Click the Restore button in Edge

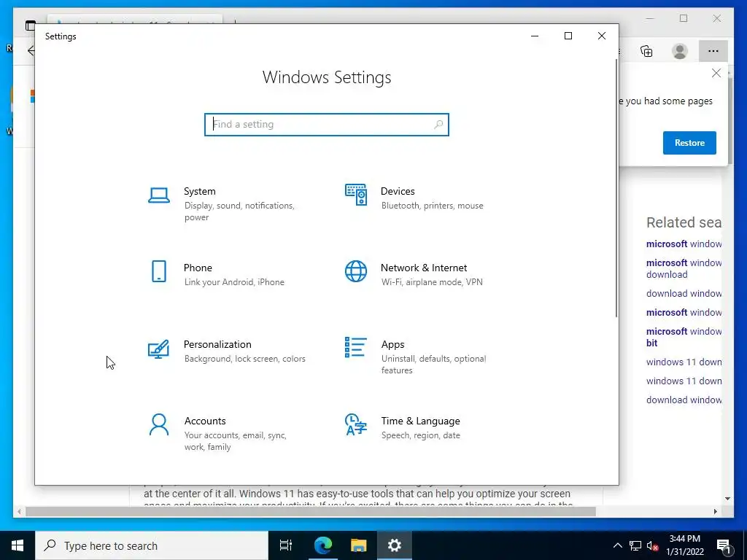pyautogui.click(x=689, y=143)
